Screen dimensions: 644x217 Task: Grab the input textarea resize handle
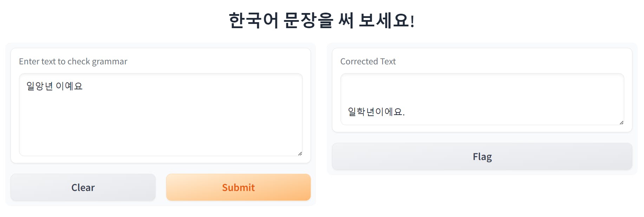pos(300,154)
